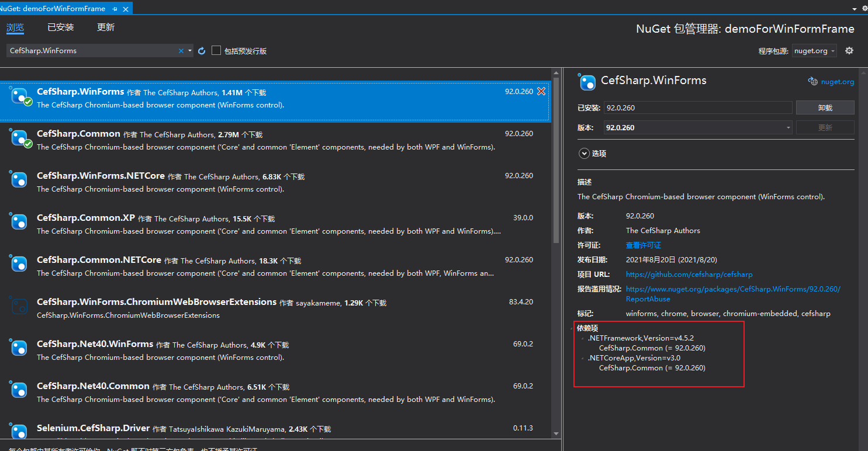Image resolution: width=868 pixels, height=451 pixels.
Task: Collapse the .NETCoreApp,Version=v3.0 dependency node
Action: click(x=583, y=359)
